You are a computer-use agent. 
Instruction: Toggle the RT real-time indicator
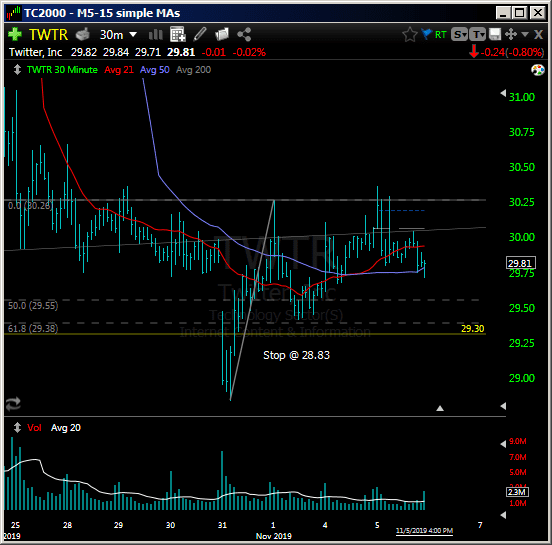click(x=440, y=35)
